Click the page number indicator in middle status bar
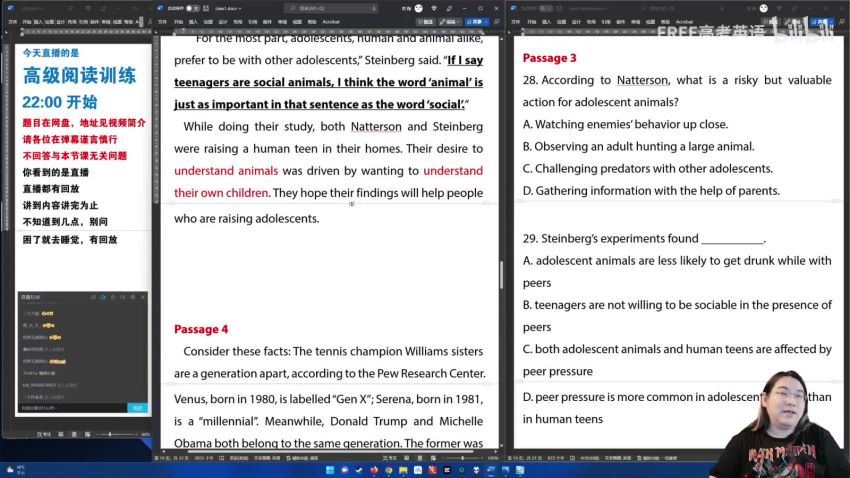 pos(171,458)
